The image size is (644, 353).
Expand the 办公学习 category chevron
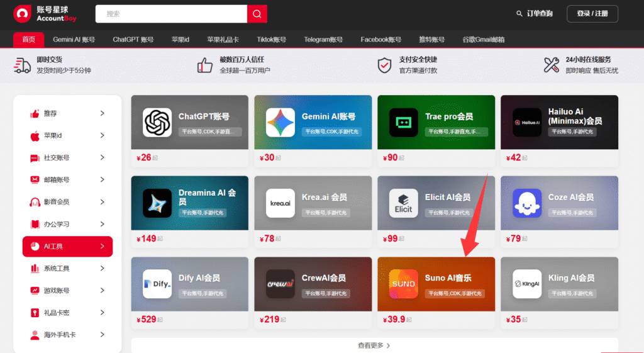click(103, 224)
